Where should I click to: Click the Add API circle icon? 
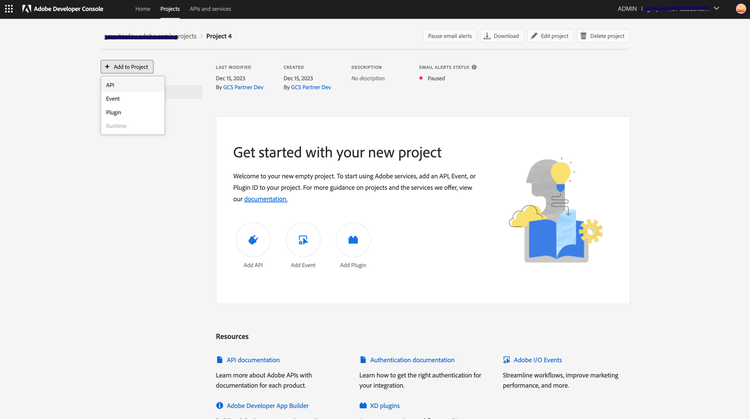coord(253,240)
